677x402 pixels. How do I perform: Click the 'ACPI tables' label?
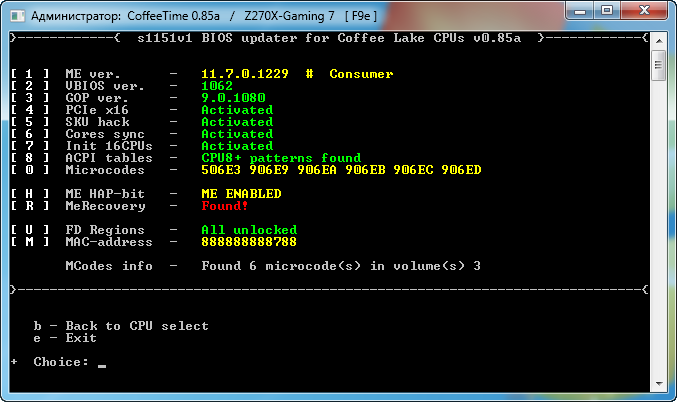point(109,158)
